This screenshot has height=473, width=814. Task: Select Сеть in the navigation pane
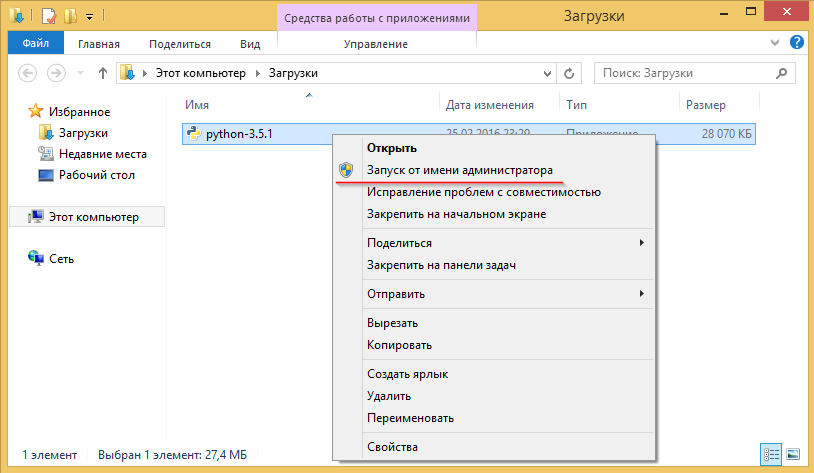[61, 259]
